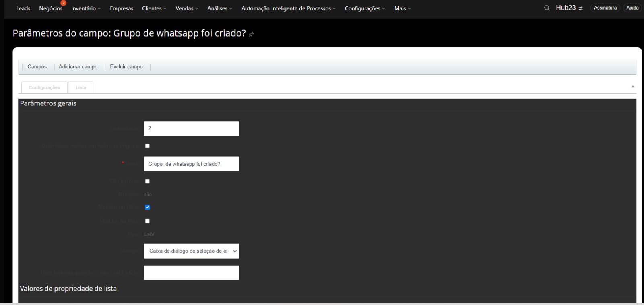Screen dimensions: 644x305
Task: Click the red notification badge on Negócios
Action: point(63,3)
